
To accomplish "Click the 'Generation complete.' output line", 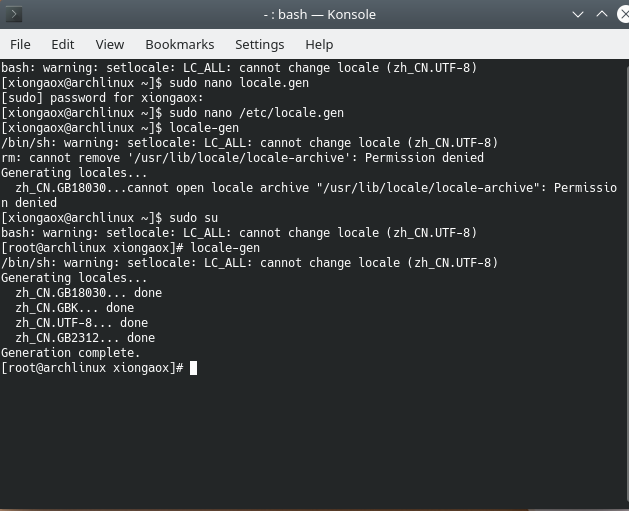I will coord(71,353).
